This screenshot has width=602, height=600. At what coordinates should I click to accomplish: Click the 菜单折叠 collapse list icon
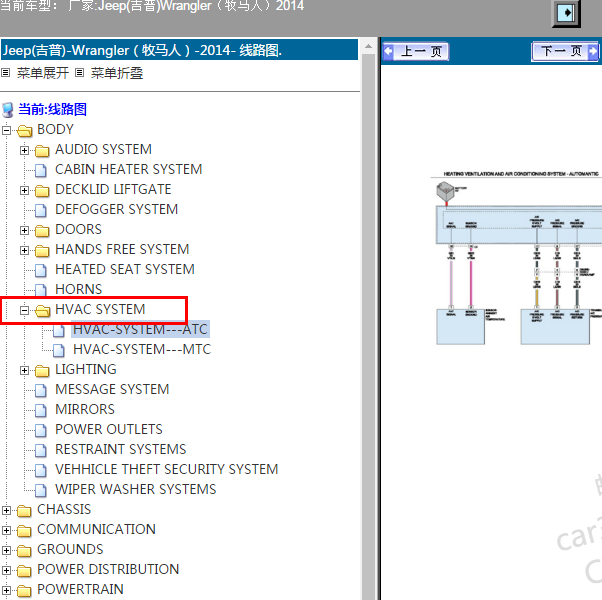79,72
